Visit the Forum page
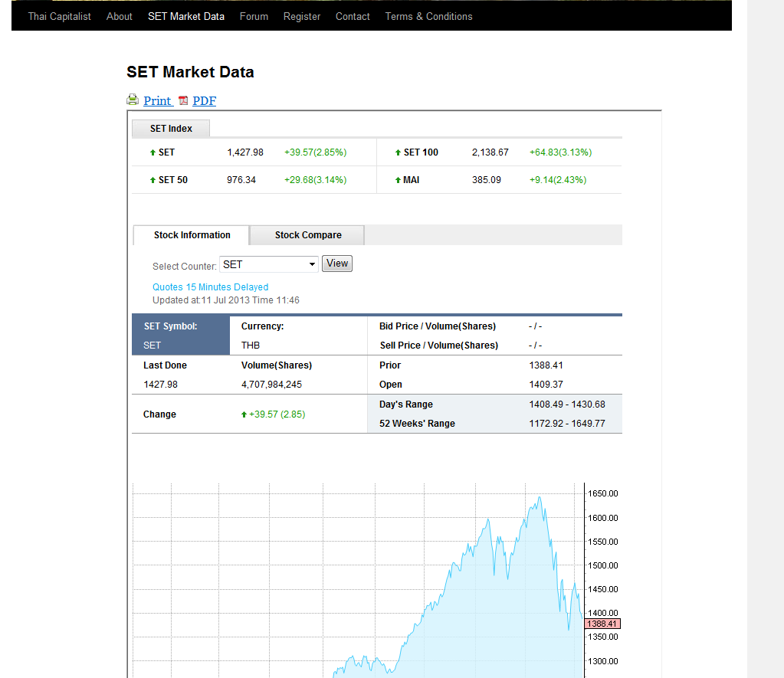 click(254, 17)
